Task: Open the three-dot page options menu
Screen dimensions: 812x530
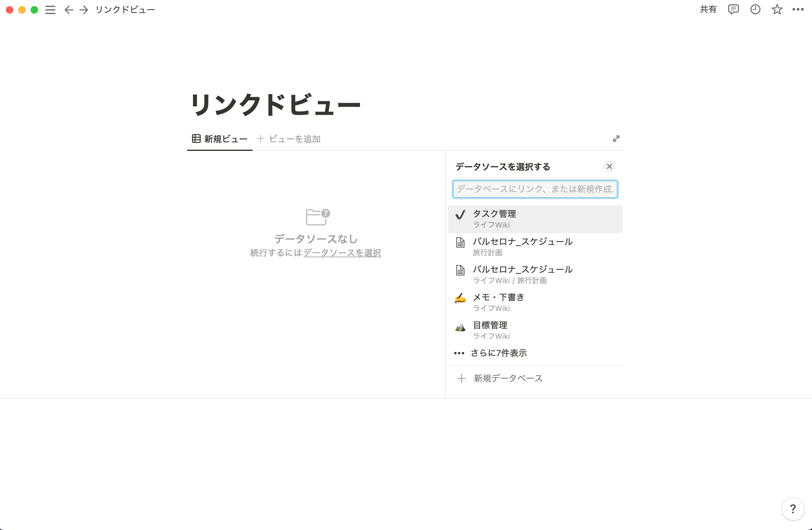Action: 798,10
